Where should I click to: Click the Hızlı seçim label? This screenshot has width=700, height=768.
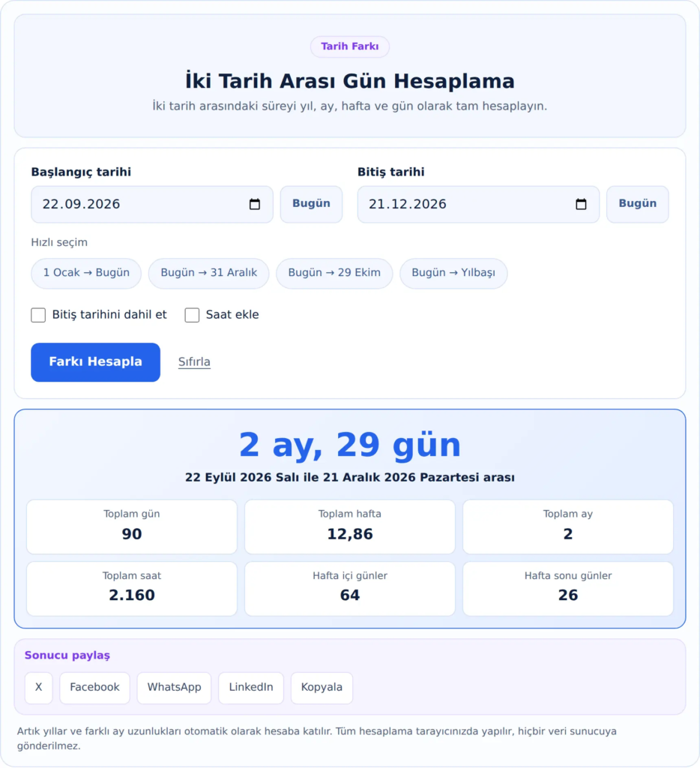tap(59, 242)
